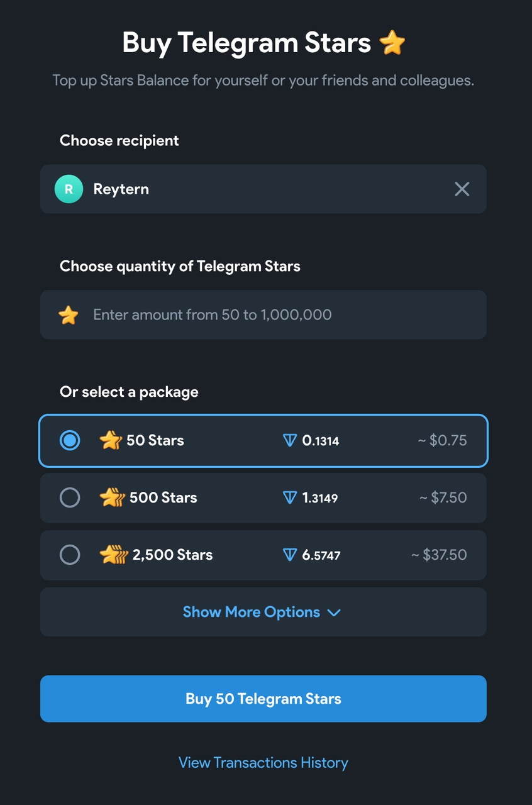
Task: Click the ~$7.50 price on 500 Stars package
Action: click(x=443, y=497)
